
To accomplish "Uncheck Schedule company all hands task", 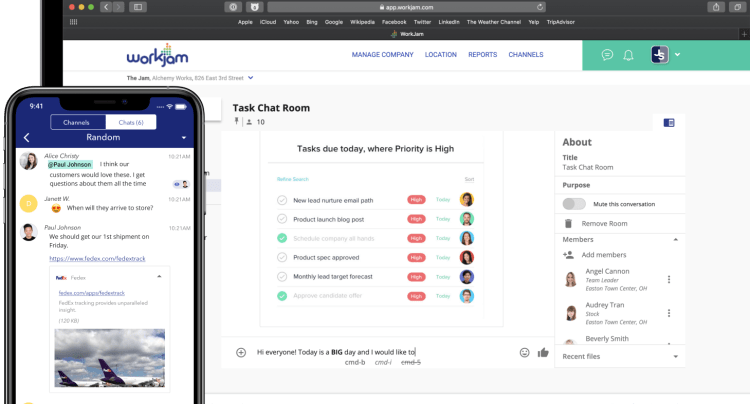I will coord(282,238).
